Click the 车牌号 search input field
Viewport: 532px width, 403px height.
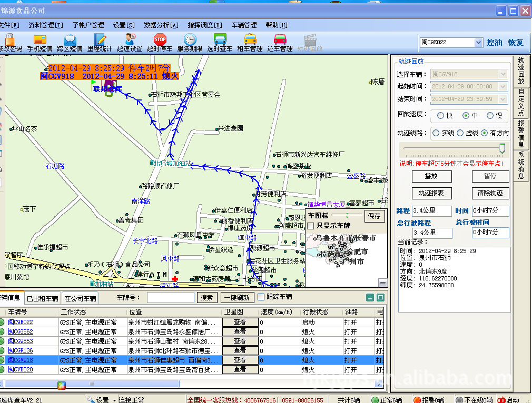coord(170,298)
